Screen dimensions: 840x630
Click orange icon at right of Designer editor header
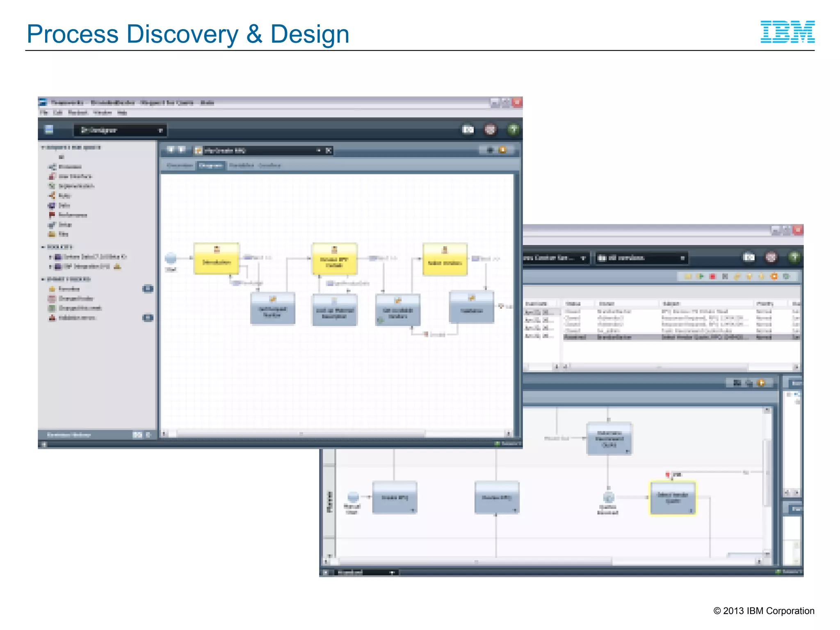pos(502,150)
